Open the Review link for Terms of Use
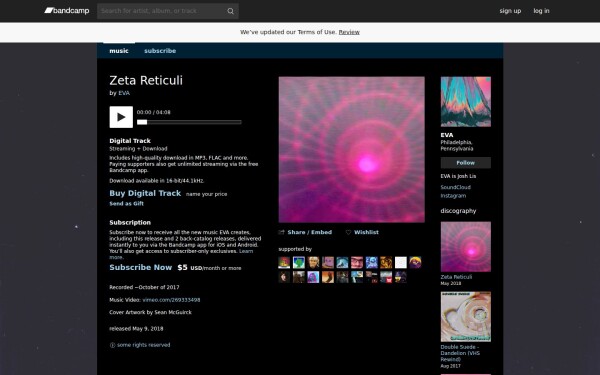Viewport: 600px width, 375px height. point(349,32)
